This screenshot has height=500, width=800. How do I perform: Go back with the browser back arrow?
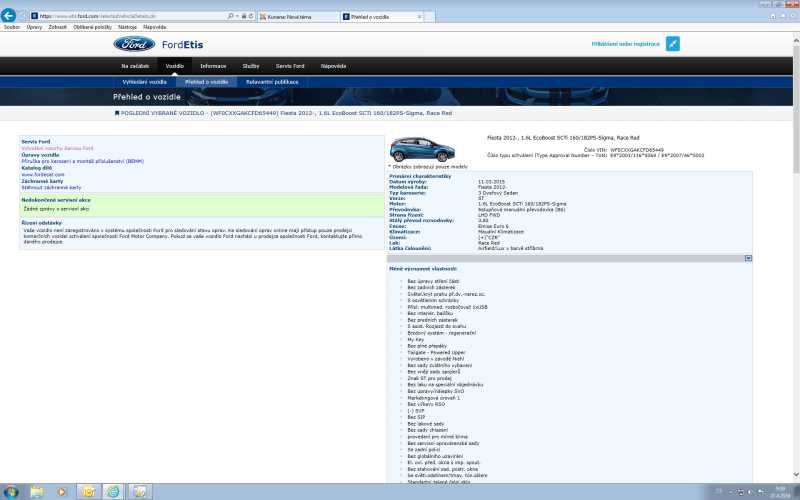(8, 16)
